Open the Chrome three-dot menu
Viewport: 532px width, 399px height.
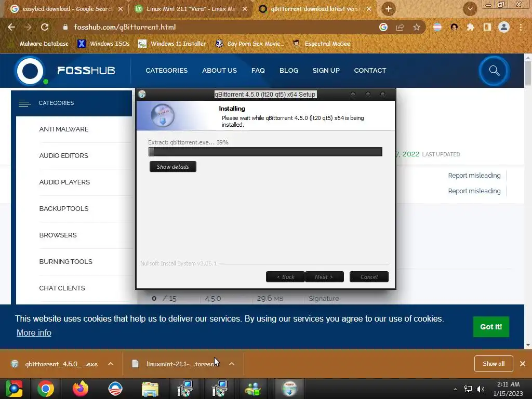pyautogui.click(x=521, y=27)
